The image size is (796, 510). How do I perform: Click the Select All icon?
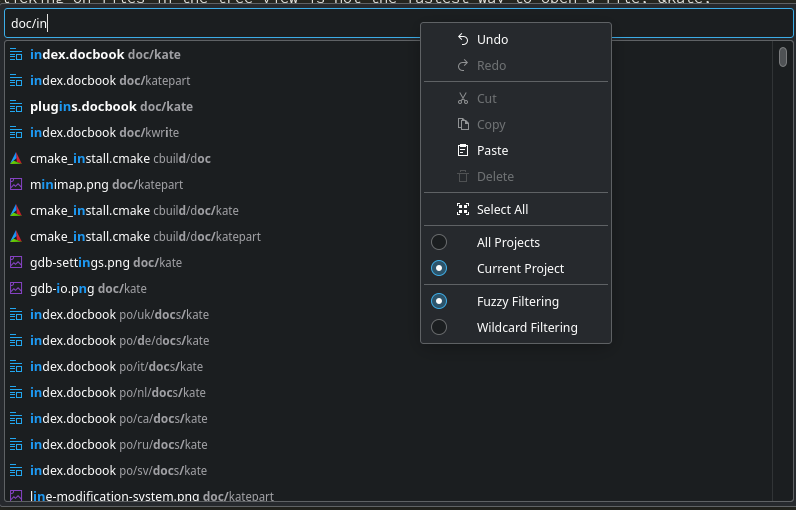click(462, 209)
